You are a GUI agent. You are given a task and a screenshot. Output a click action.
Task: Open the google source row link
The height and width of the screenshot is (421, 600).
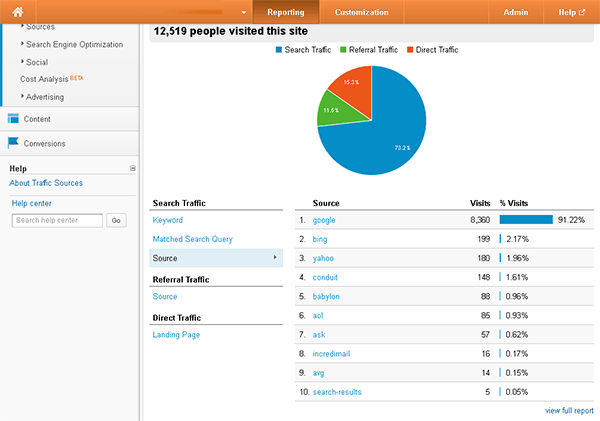coord(324,220)
